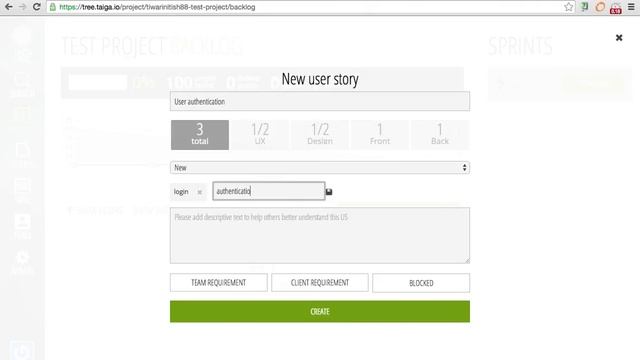Save the tag with the floppy disk icon

point(329,191)
